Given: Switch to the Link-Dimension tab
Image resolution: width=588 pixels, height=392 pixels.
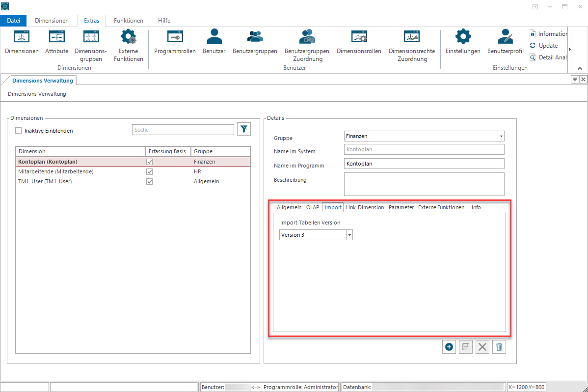Looking at the screenshot, I should point(365,207).
